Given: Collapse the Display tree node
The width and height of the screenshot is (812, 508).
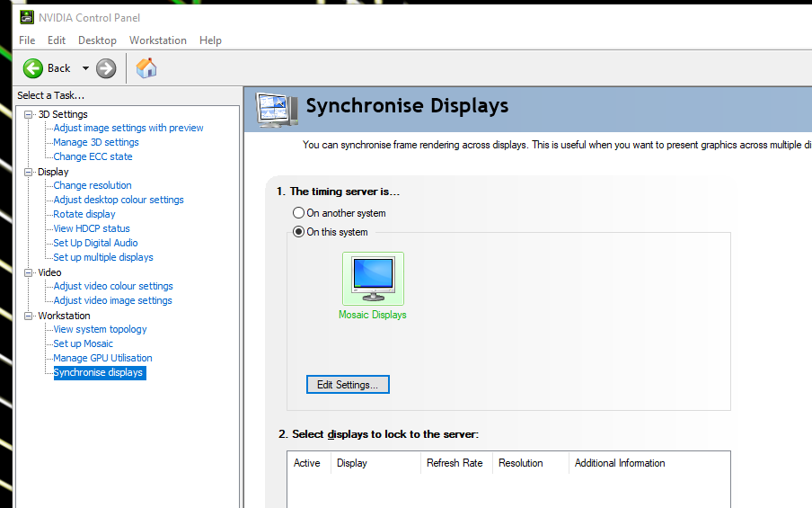Looking at the screenshot, I should 29,172.
